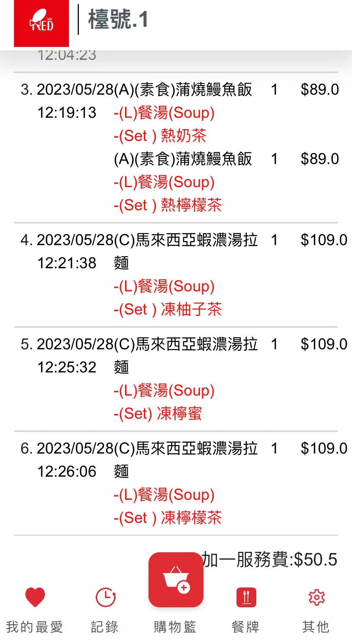This screenshot has height=644, width=352.
Task: Open the clock history icon
Action: pos(106,597)
